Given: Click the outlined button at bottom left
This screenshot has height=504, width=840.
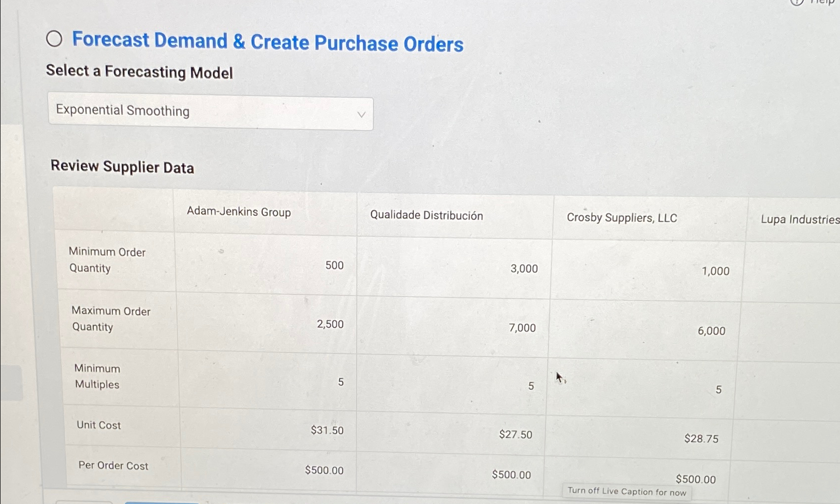Looking at the screenshot, I should 84,502.
